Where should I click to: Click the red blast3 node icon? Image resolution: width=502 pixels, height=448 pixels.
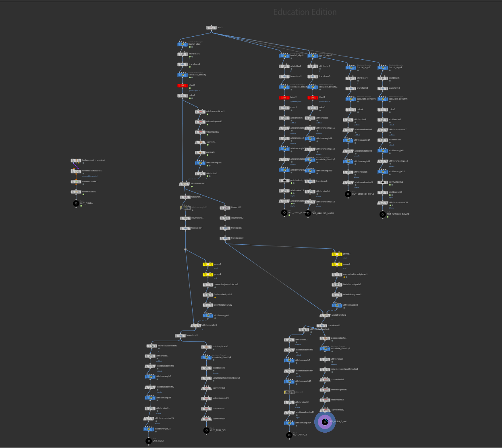click(x=183, y=85)
